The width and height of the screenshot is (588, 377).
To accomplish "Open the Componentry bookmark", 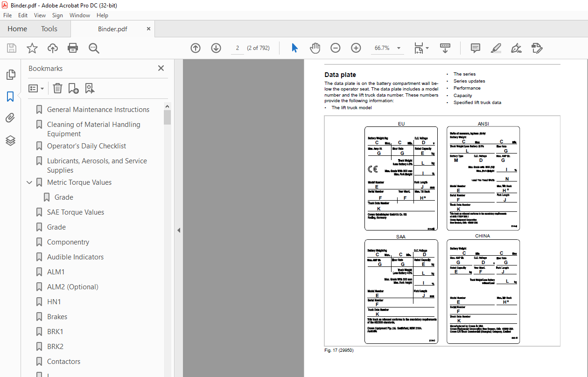I will pos(68,242).
